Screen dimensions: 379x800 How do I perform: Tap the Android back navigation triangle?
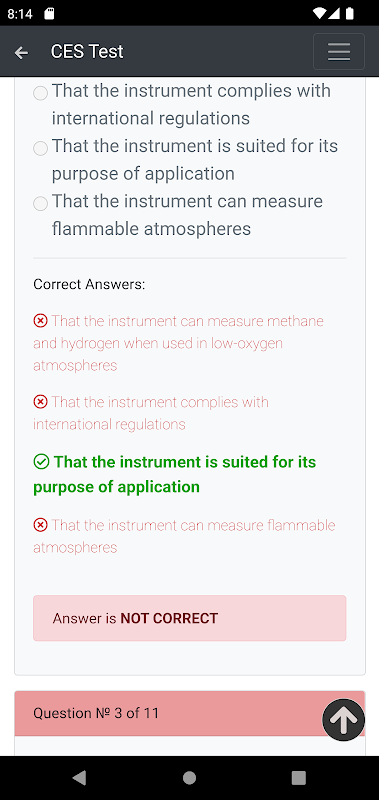click(x=79, y=778)
